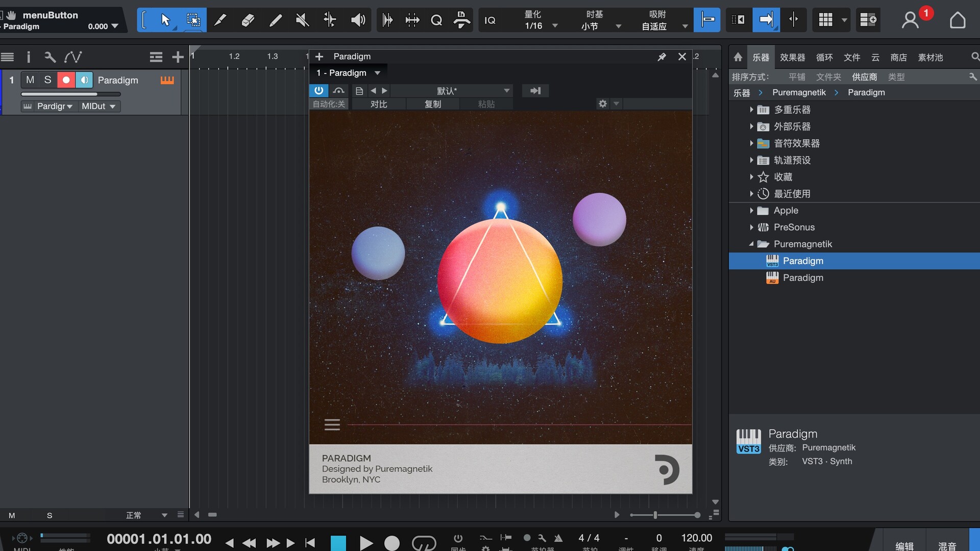Switch to the 文件 browser tab
This screenshot has height=551, width=980.
(852, 57)
